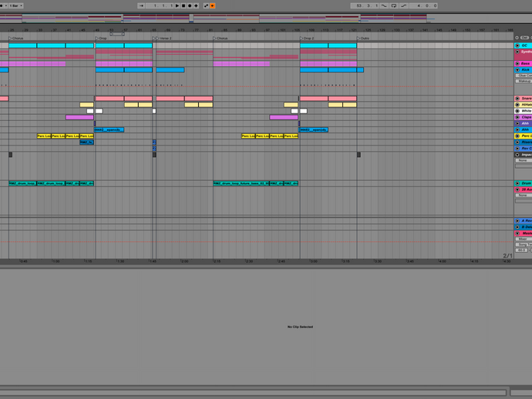
Task: Select the blue Kick clip in Verse 2
Action: 170,70
